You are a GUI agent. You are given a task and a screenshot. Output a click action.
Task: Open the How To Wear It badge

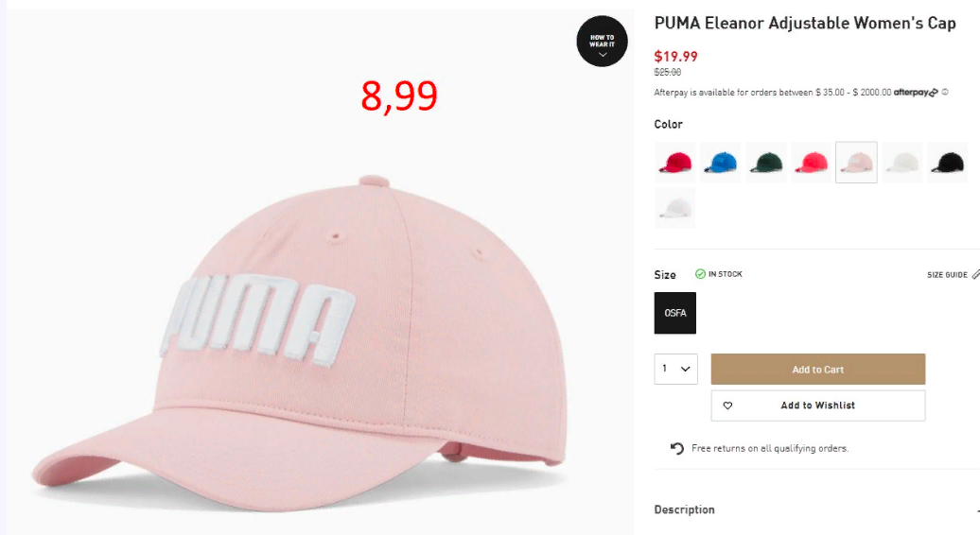602,42
